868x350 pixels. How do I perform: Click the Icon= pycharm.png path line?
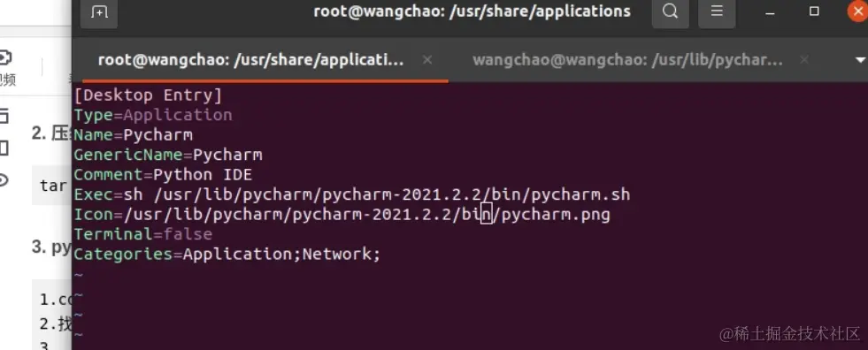point(342,215)
